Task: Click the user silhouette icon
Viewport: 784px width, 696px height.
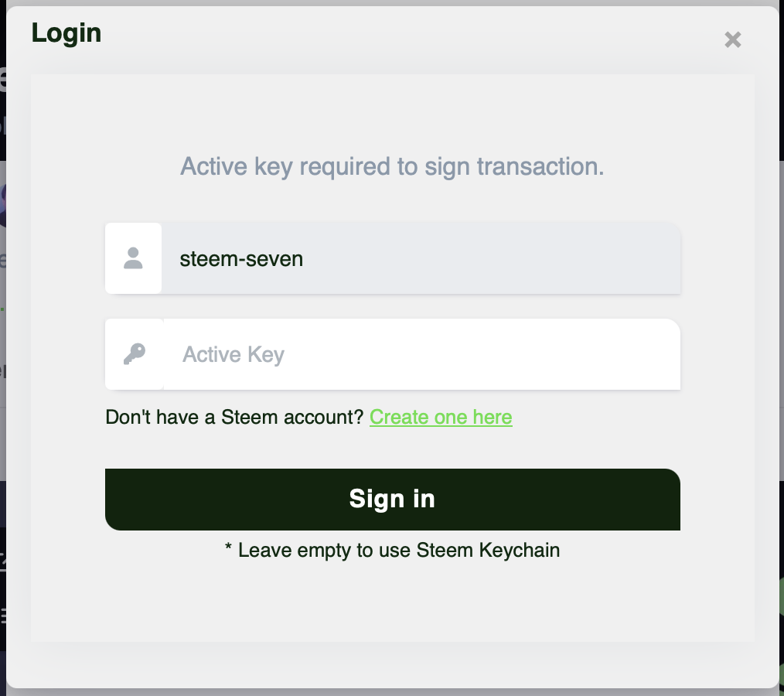Action: 134,258
